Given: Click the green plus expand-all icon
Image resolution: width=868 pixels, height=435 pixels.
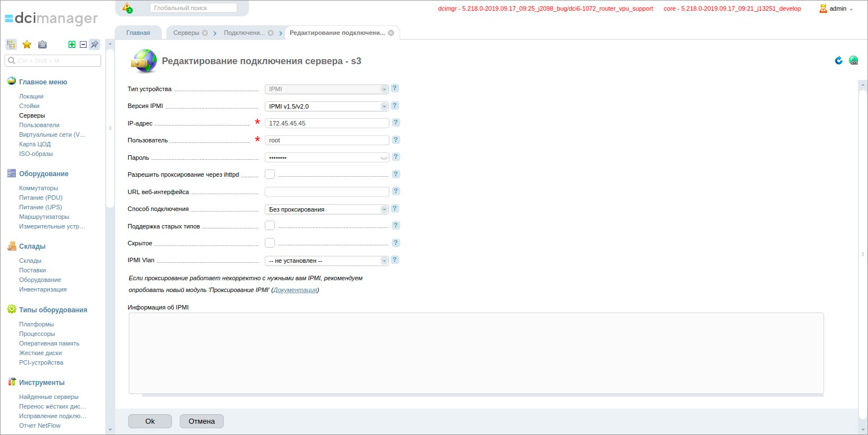Looking at the screenshot, I should pyautogui.click(x=71, y=44).
